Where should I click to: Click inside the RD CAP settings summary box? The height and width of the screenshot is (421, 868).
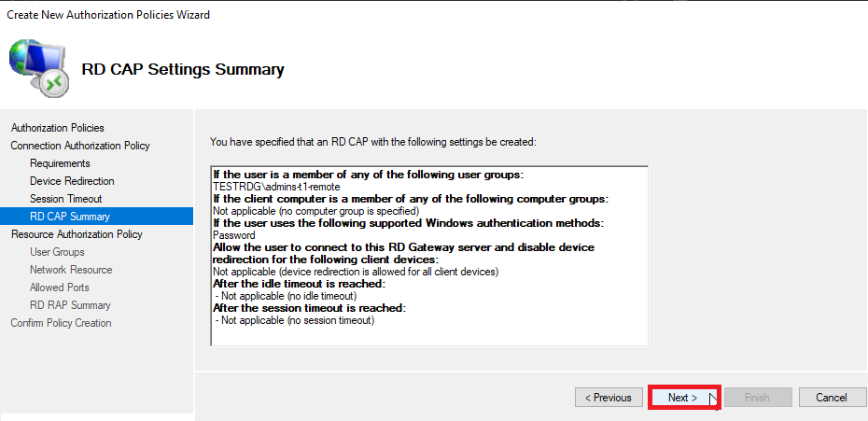(429, 256)
